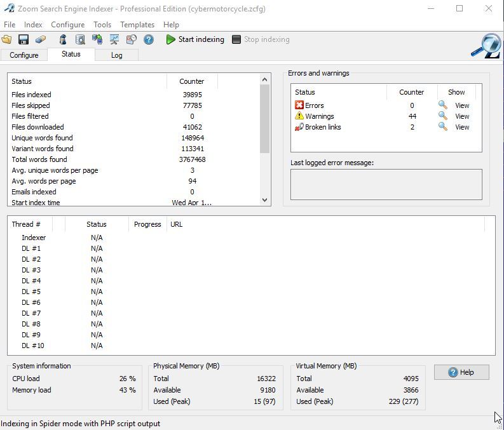Save configuration using the floppy disk icon
The image size is (504, 430).
coord(24,39)
